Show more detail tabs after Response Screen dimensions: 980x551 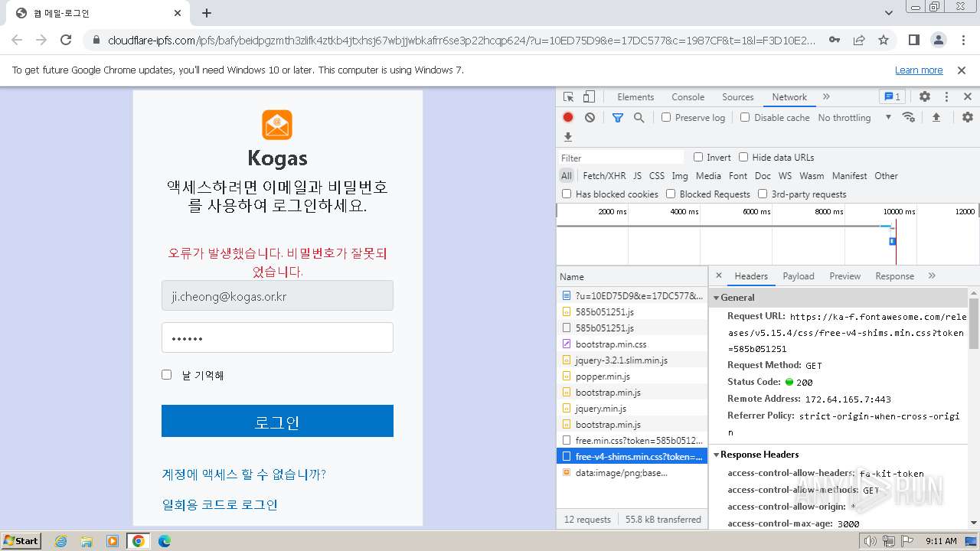[932, 275]
